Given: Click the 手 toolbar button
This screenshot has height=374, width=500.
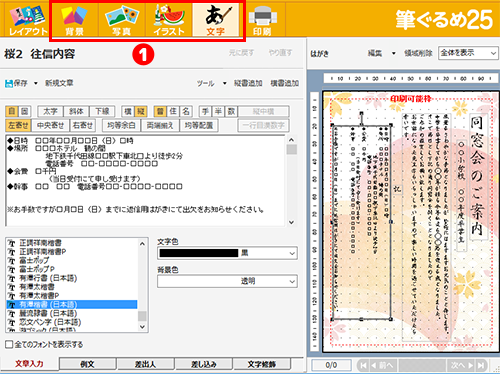Looking at the screenshot, I should pyautogui.click(x=205, y=111).
